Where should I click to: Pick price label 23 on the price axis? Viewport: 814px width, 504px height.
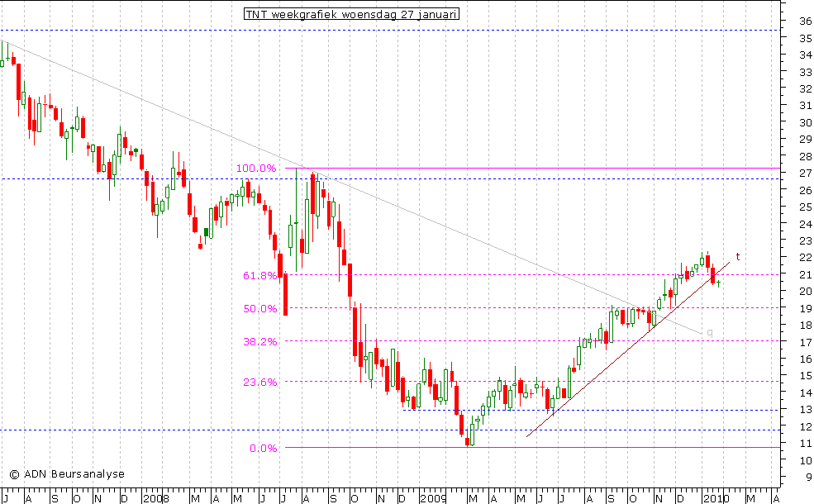(x=806, y=241)
